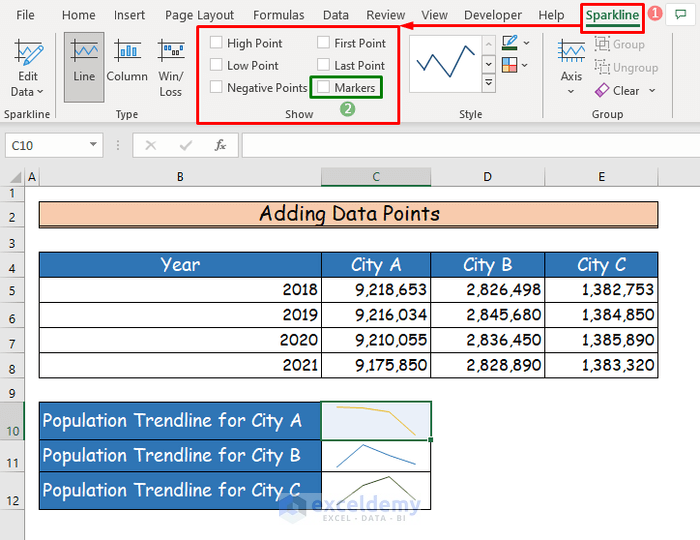Toggle the Markers checkbox

324,88
